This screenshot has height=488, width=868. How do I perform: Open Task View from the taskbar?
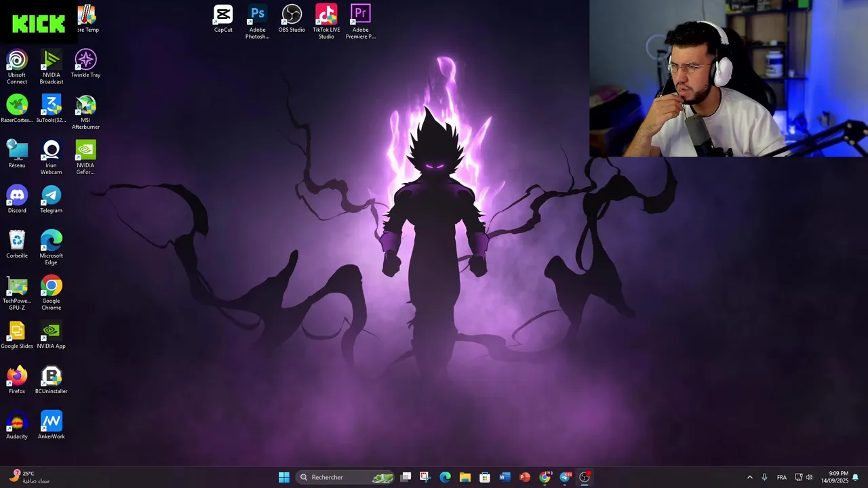[406, 477]
